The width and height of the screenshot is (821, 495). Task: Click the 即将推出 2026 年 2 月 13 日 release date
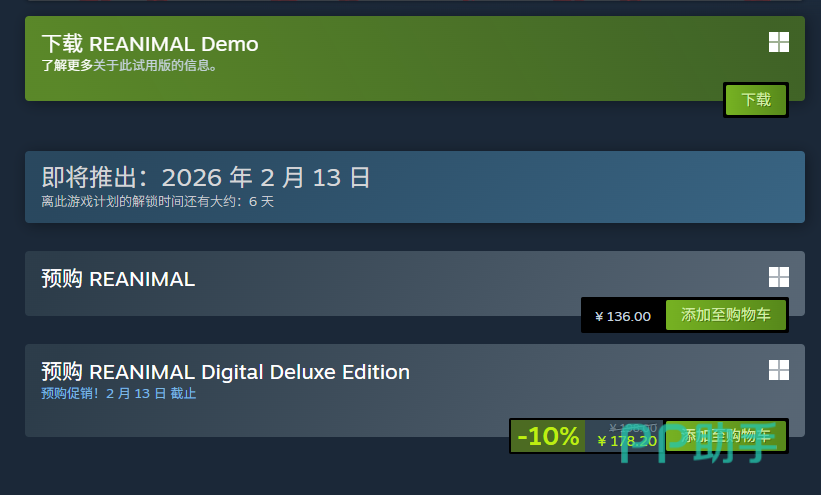tap(206, 178)
